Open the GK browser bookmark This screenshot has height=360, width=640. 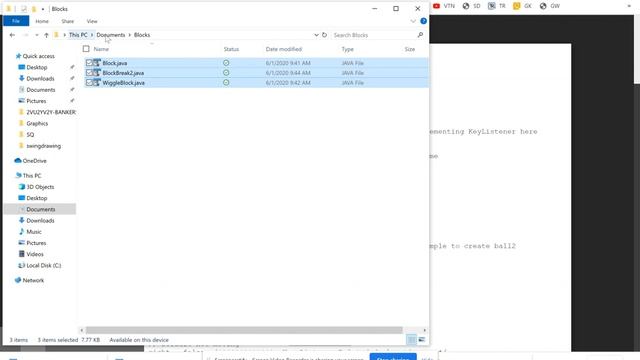[x=522, y=6]
